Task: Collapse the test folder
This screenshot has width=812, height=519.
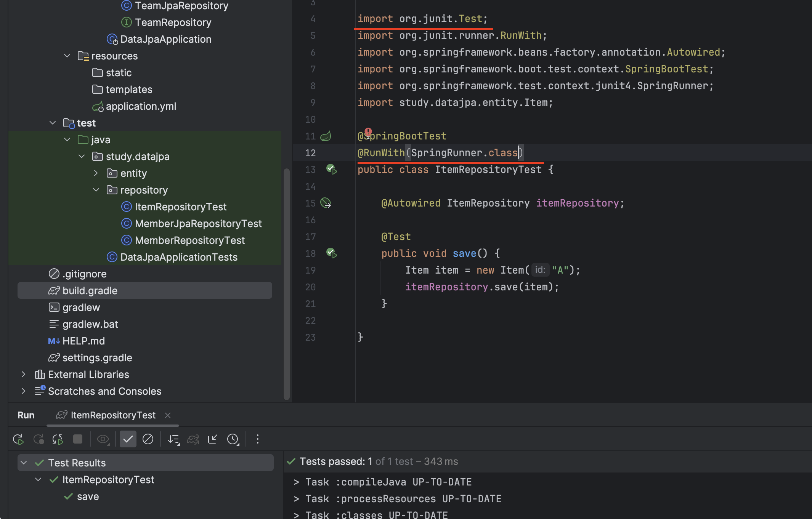Action: 53,123
